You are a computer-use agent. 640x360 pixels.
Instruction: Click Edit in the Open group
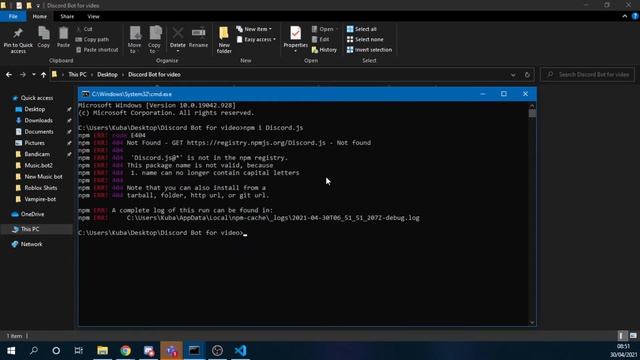point(320,40)
